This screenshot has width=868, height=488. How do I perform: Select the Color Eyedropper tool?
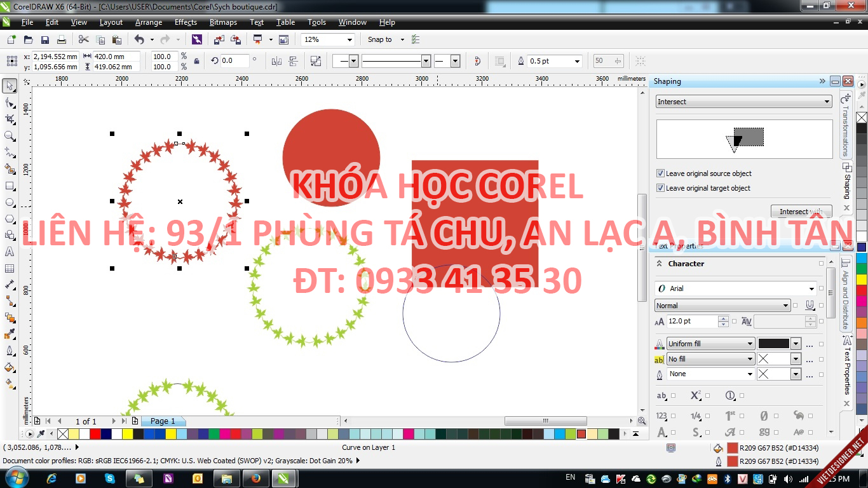click(10, 334)
